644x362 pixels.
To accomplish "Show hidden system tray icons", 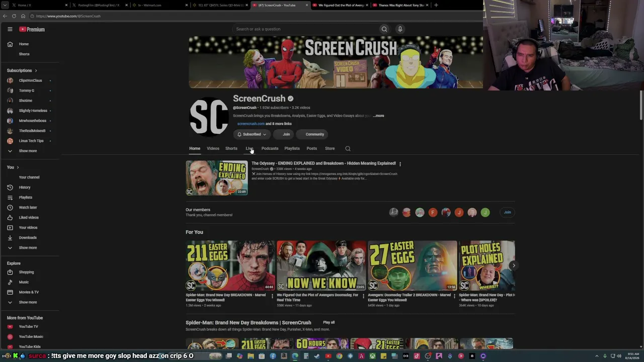I will 597,356.
